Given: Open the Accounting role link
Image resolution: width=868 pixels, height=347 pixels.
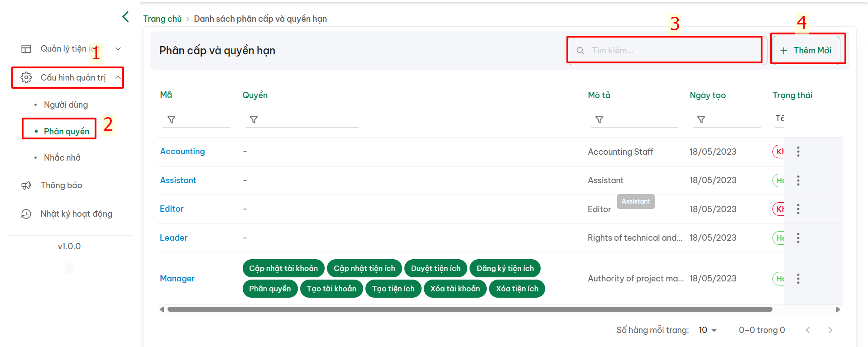Looking at the screenshot, I should [x=182, y=152].
